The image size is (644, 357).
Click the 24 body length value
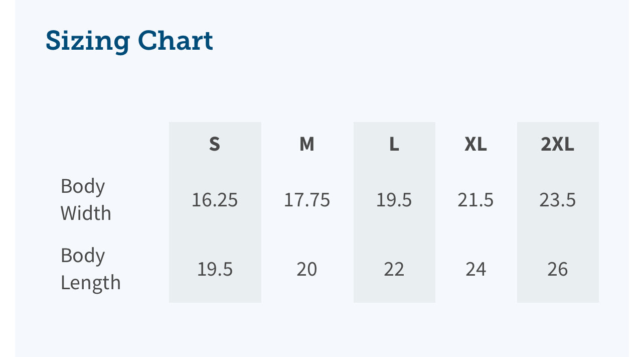[x=475, y=270]
